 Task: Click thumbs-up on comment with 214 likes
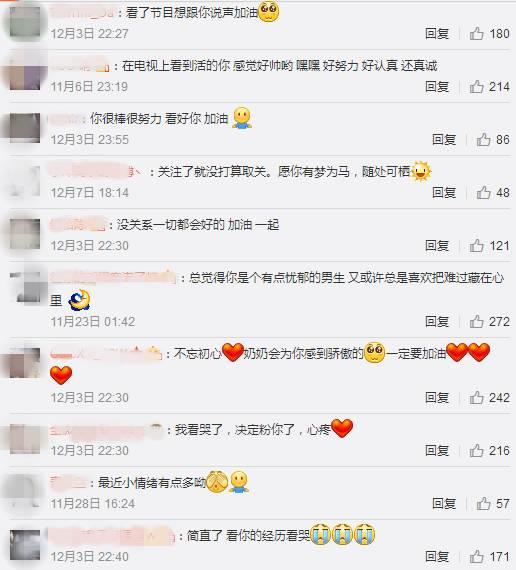476,87
